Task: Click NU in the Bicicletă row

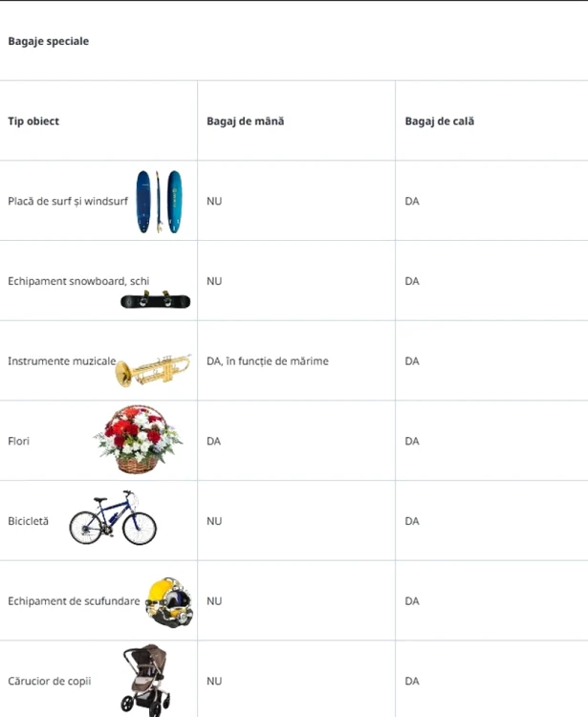Action: (x=214, y=521)
